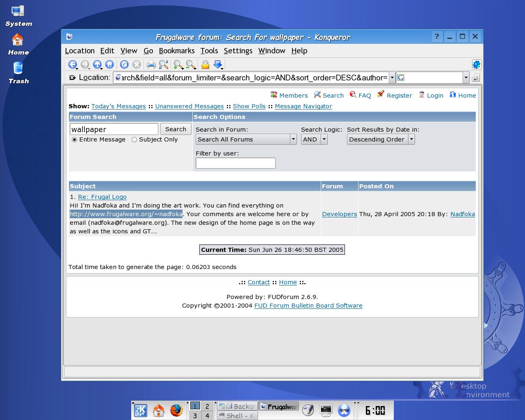Screen dimensions: 525x420
Task: Open the Window menu
Action: pos(272,51)
